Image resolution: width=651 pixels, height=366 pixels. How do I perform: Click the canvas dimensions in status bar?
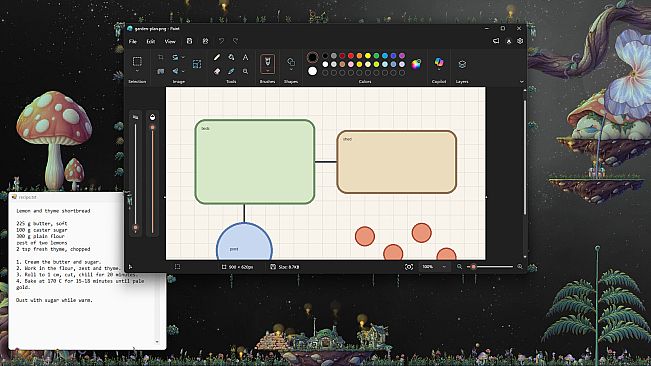[x=237, y=267]
